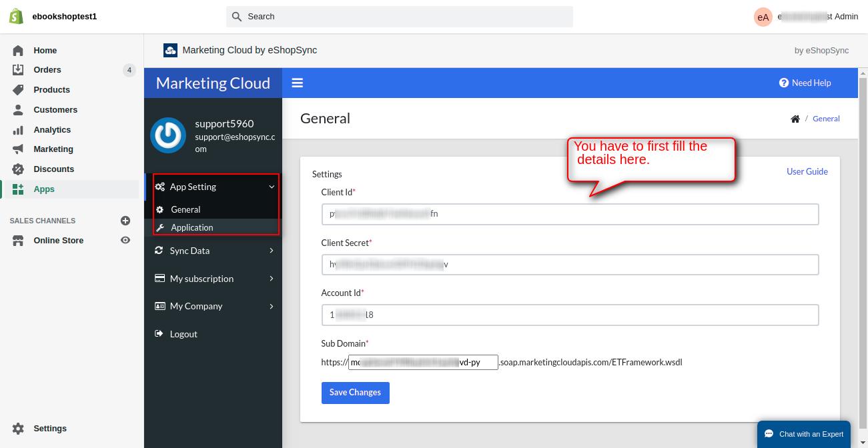Save Changes to the settings
Image resolution: width=868 pixels, height=448 pixels.
click(x=355, y=393)
